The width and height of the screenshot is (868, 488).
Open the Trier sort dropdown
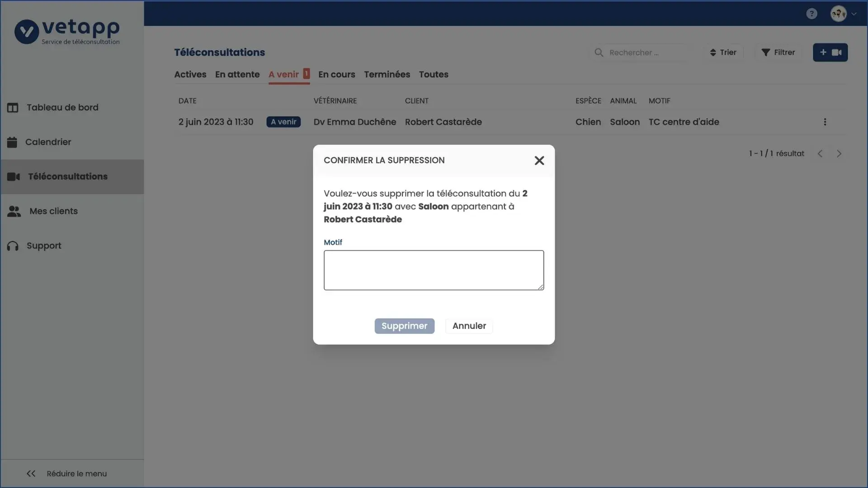point(723,52)
